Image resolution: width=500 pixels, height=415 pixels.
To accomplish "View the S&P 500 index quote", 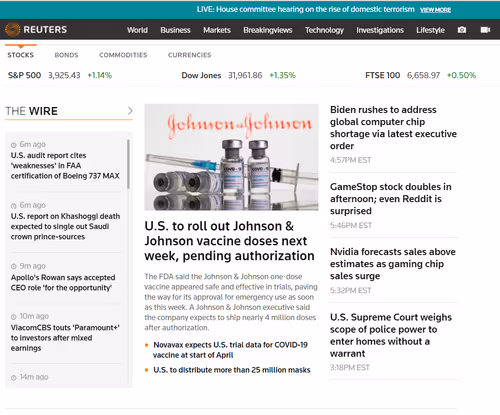I will coord(60,75).
